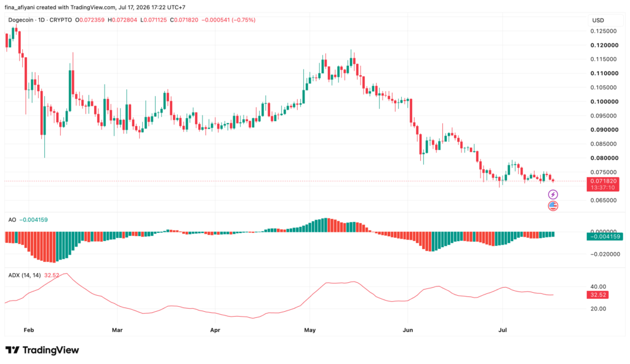The image size is (630, 364).
Task: Open the USD currency selector
Action: (x=598, y=20)
